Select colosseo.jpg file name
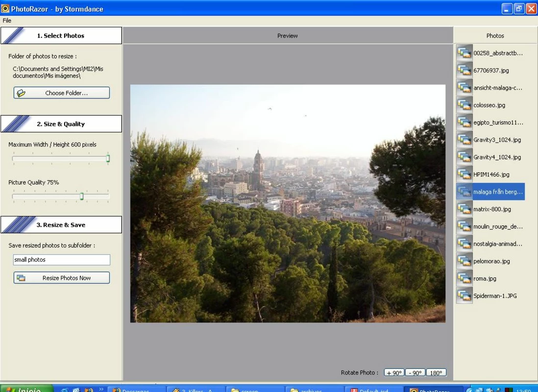538x392 pixels. pos(489,105)
